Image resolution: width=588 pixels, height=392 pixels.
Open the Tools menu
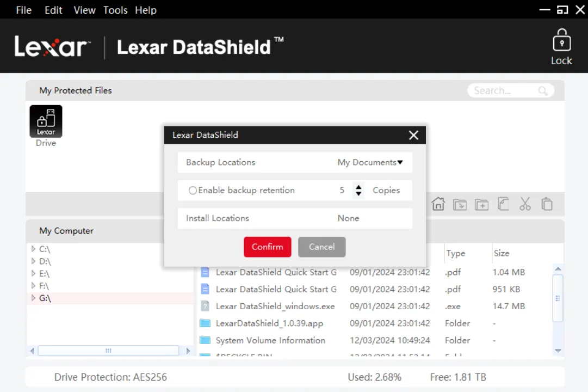click(115, 10)
